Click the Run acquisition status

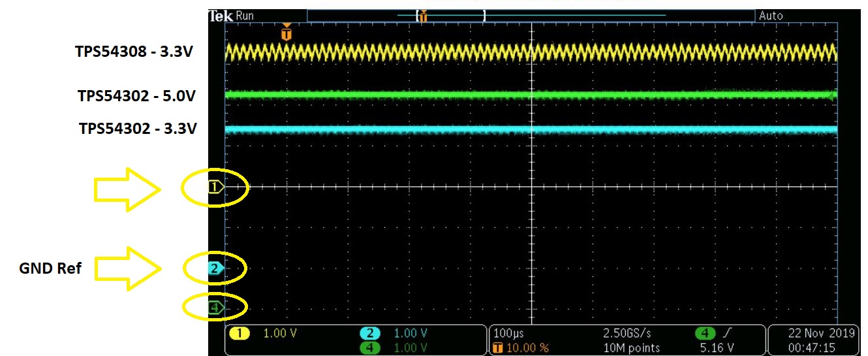[x=245, y=15]
